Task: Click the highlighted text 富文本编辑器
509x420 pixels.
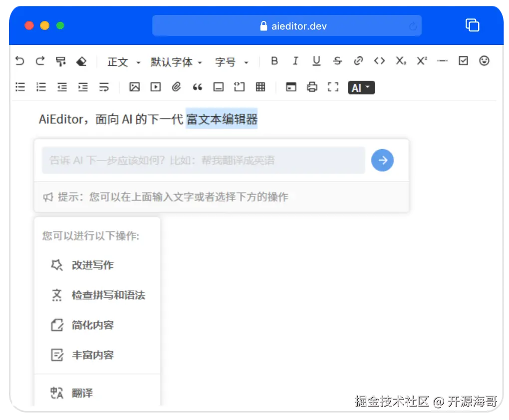Action: (222, 119)
